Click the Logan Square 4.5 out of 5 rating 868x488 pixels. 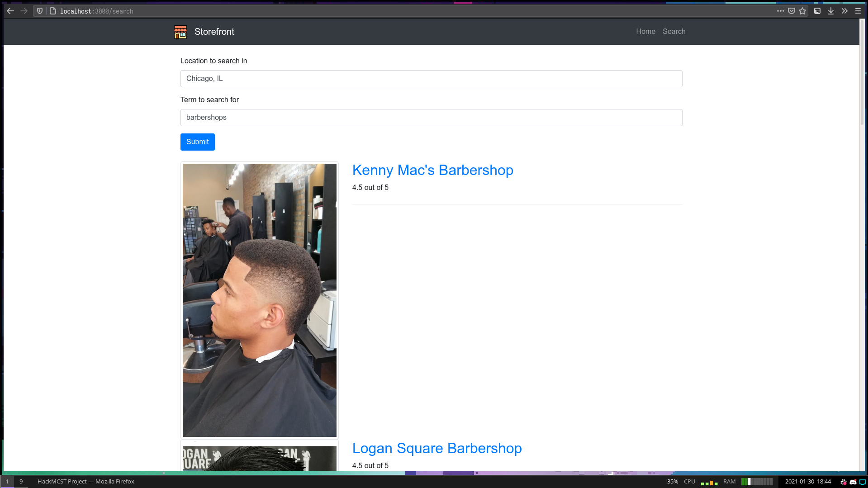point(370,466)
